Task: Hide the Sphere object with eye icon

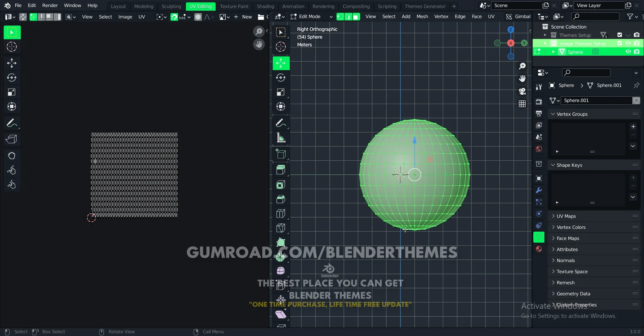Action: pos(628,52)
